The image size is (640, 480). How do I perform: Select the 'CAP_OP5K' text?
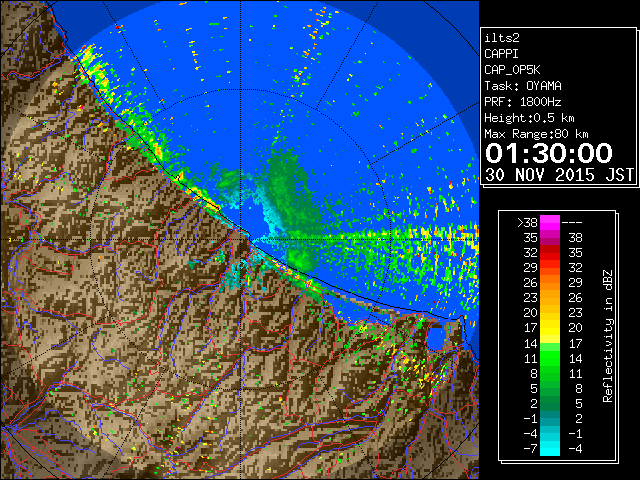[512, 70]
